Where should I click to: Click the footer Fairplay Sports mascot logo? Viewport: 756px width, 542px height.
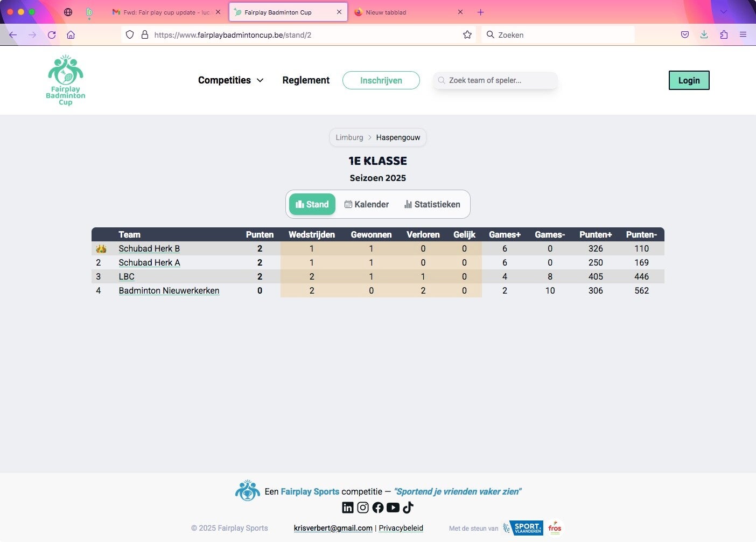pyautogui.click(x=248, y=491)
